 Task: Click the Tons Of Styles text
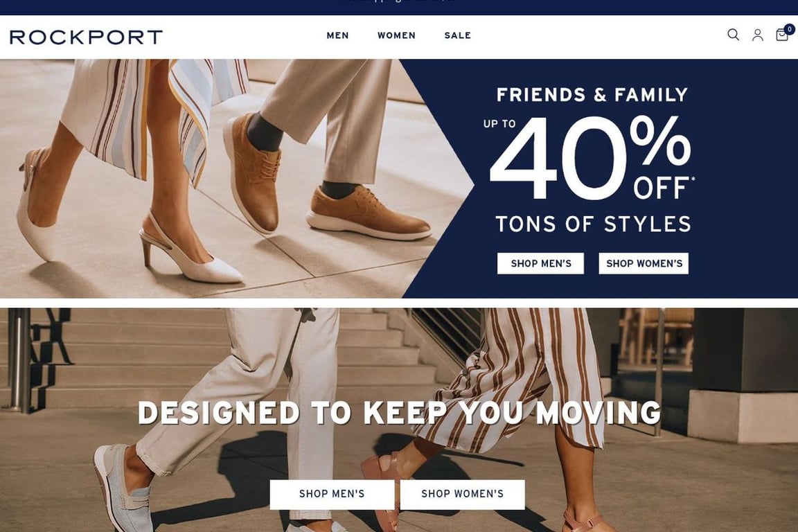tap(593, 224)
